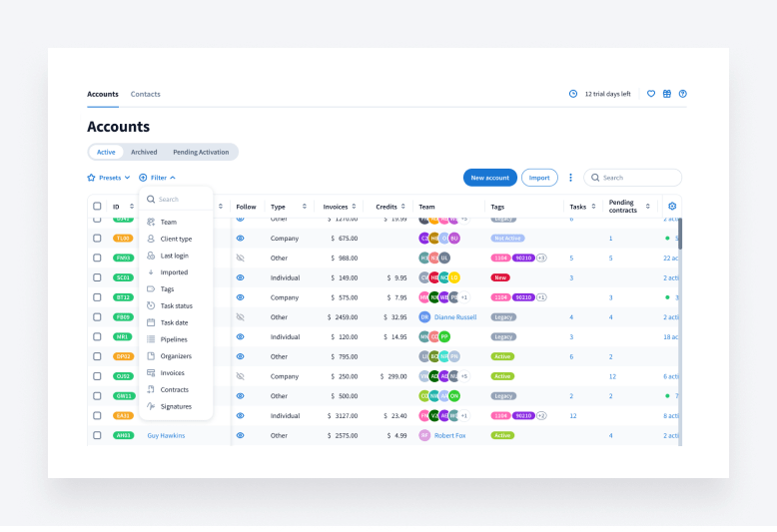The height and width of the screenshot is (532, 777).
Task: Toggle follow eye icon for Guy Hawkins row
Action: coord(240,435)
